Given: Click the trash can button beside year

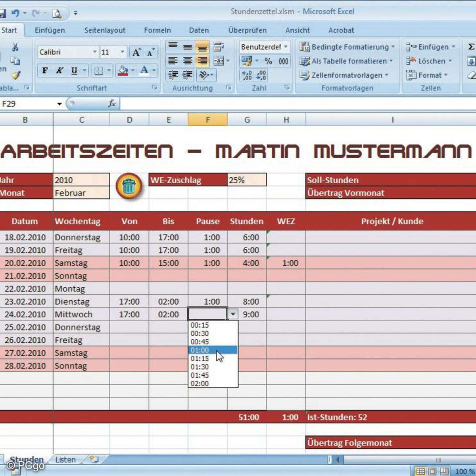Looking at the screenshot, I should (129, 186).
